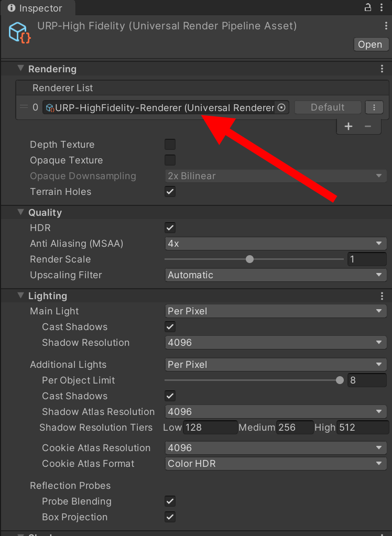
Task: Click the Render Scale label
Action: click(x=60, y=259)
